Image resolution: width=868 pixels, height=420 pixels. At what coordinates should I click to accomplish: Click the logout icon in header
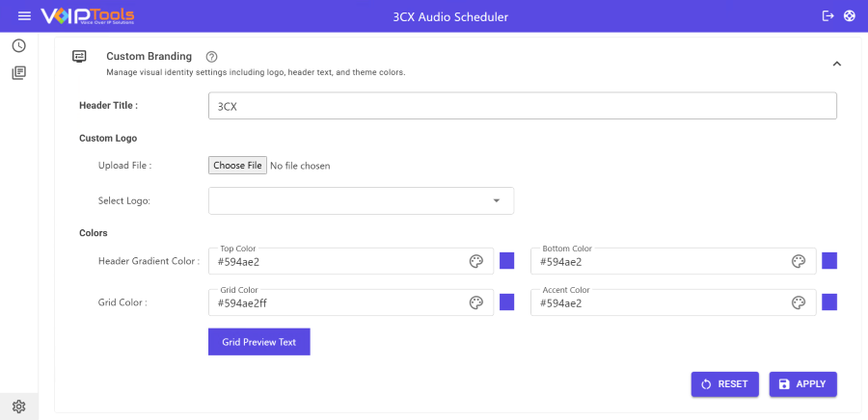point(827,16)
